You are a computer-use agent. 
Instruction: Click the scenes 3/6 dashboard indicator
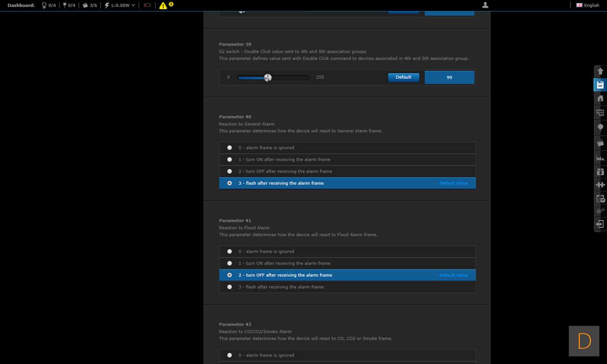90,6
